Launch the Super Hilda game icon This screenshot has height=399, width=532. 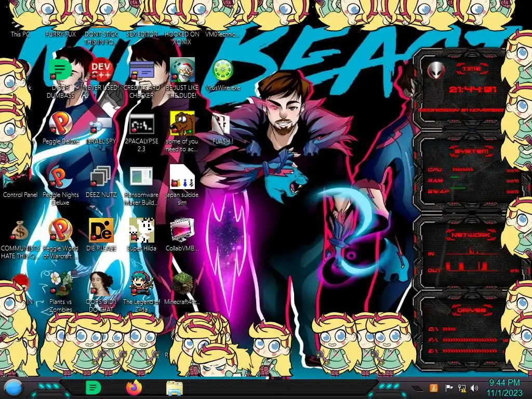141,230
